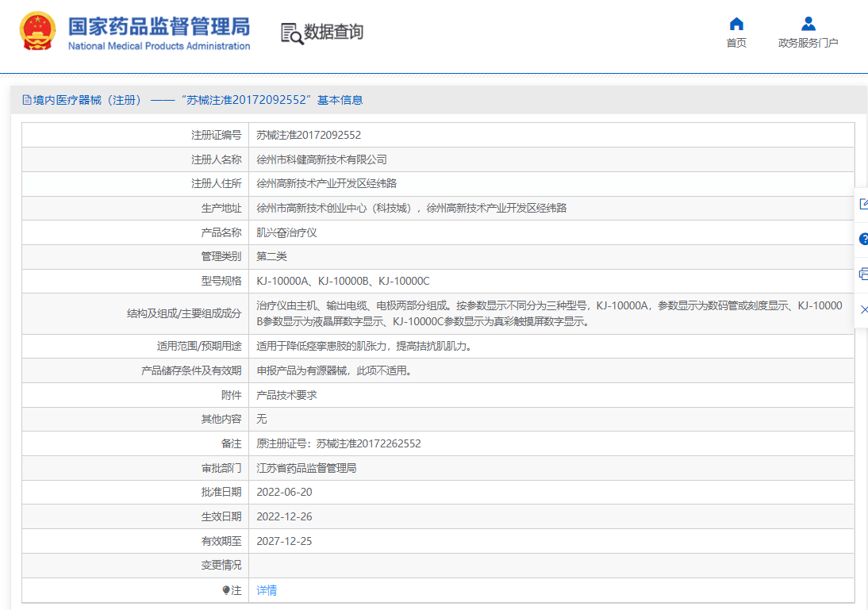The image size is (868, 610).
Task: Click the edit feedback icon on right sidebar
Action: click(863, 204)
